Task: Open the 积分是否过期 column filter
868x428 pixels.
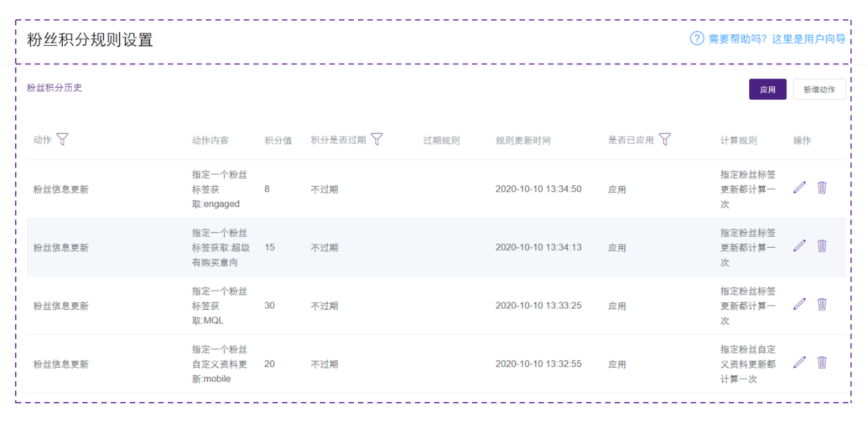Action: [376, 138]
